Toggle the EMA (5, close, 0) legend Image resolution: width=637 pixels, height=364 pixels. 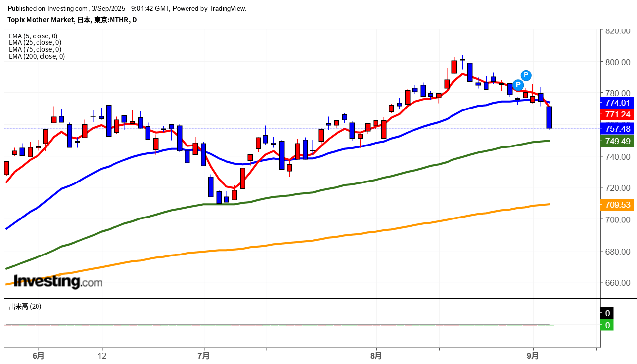(x=33, y=36)
